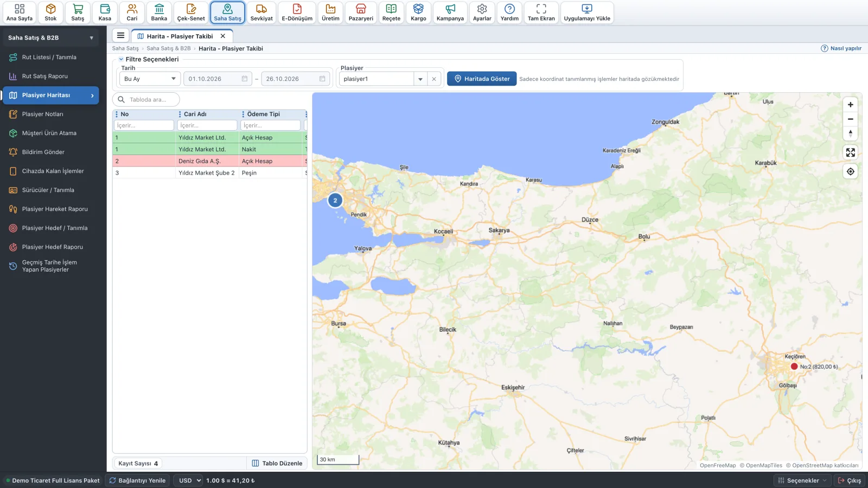Click the Cari Adı filter input

click(x=207, y=125)
